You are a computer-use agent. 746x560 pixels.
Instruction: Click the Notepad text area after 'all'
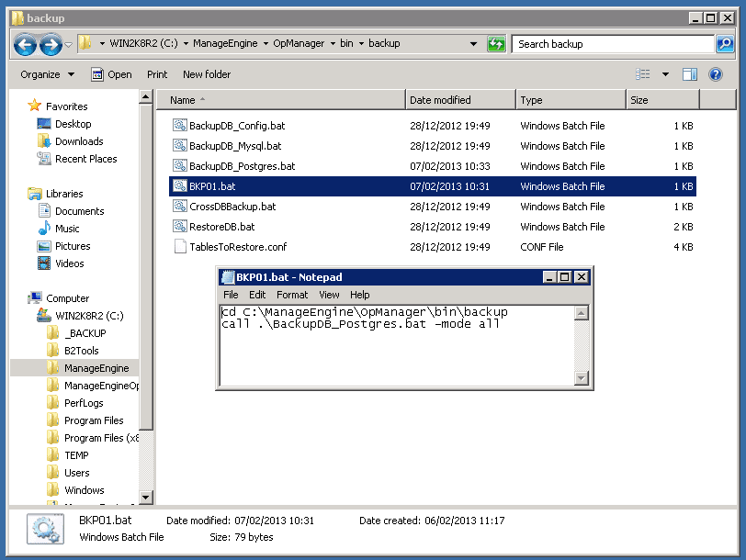point(501,324)
